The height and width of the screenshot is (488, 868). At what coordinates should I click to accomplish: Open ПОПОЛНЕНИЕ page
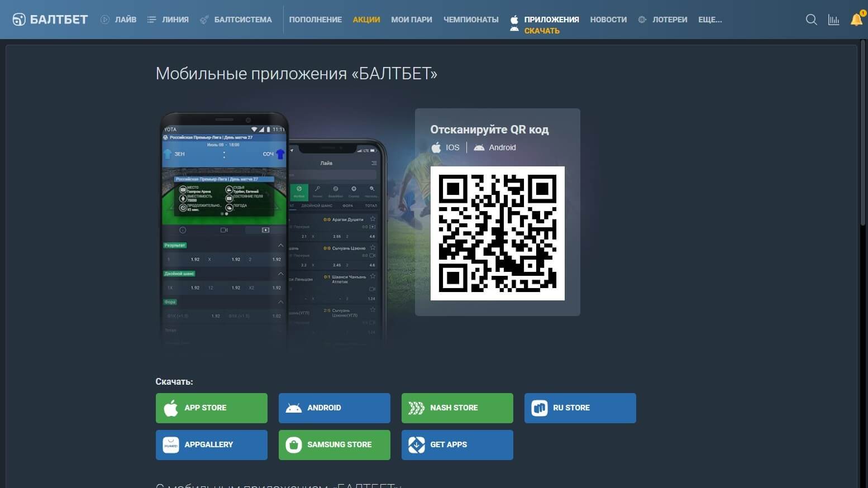(x=316, y=20)
